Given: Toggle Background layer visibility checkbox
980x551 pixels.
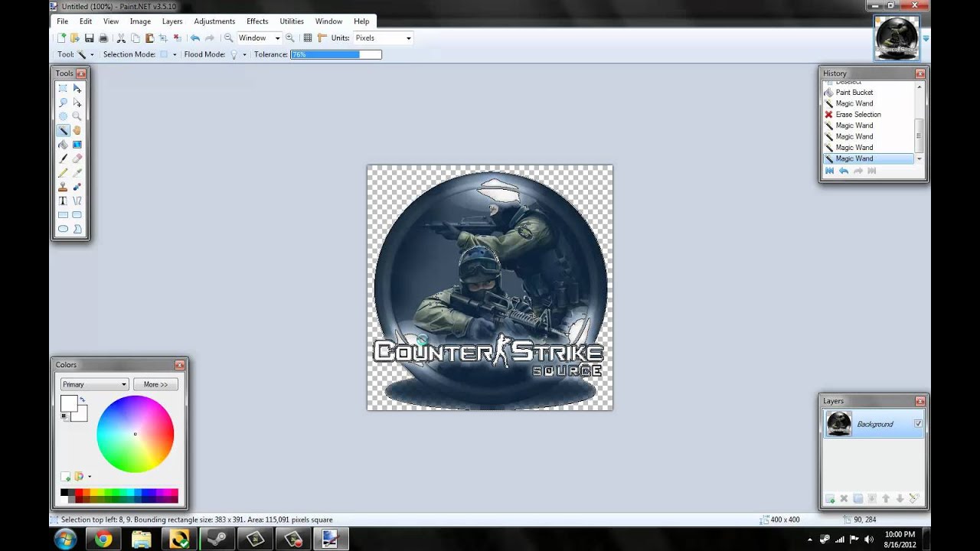Looking at the screenshot, I should point(918,424).
